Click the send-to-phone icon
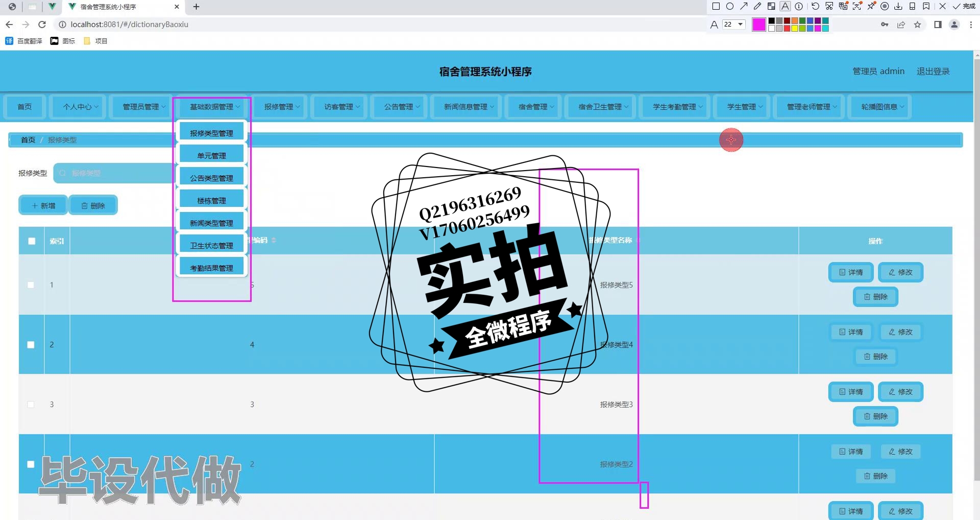 click(x=912, y=7)
